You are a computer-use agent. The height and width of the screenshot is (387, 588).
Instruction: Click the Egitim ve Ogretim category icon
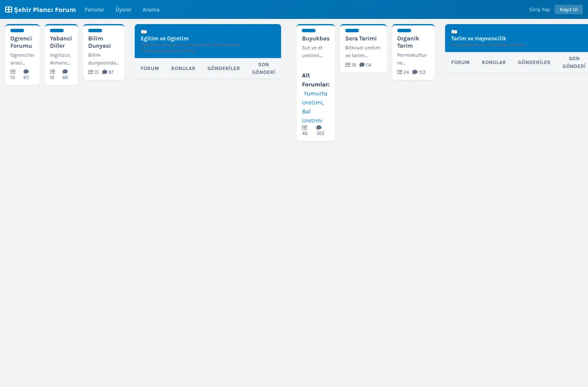point(144,32)
